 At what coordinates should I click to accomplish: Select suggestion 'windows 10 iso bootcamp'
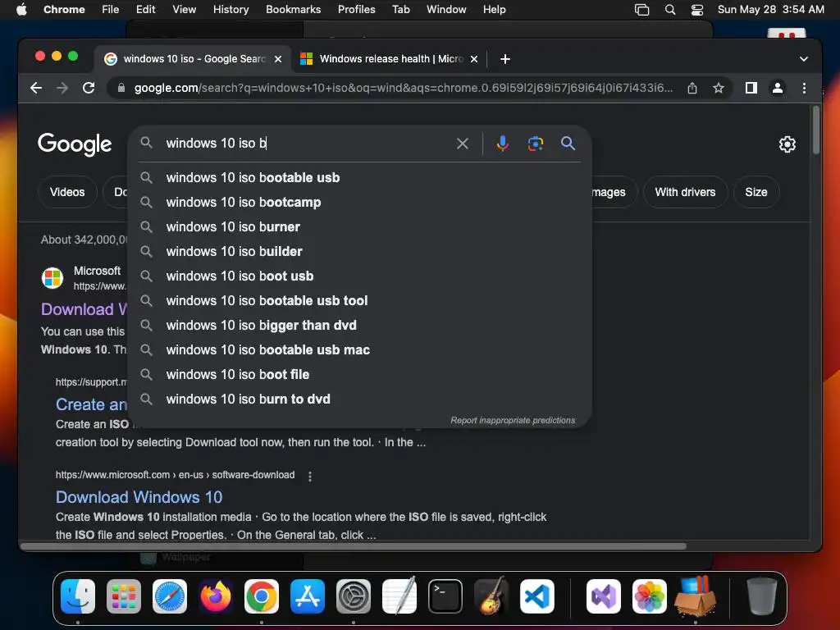(x=359, y=202)
